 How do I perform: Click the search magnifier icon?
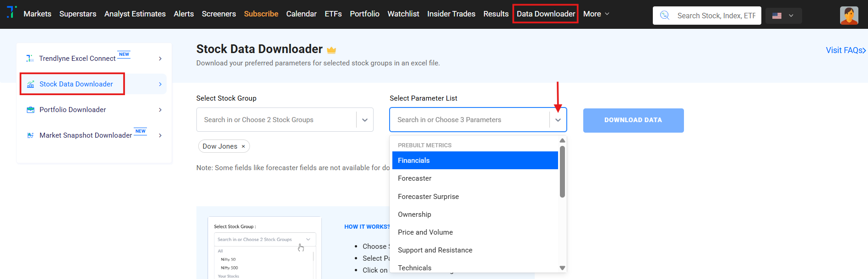point(665,16)
